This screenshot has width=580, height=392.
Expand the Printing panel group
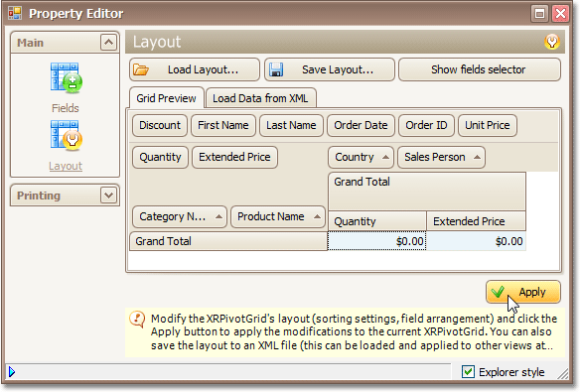[x=108, y=196]
